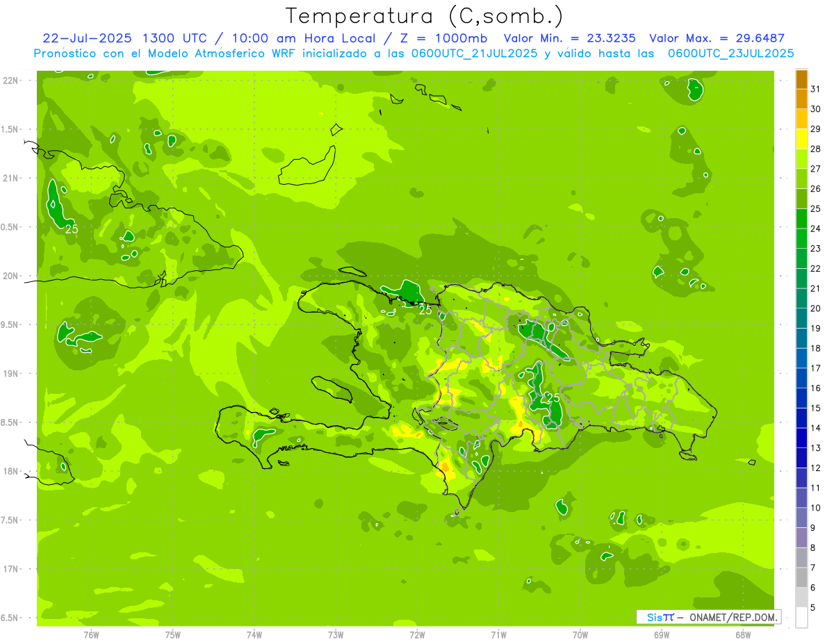Click the '74W' longitude axis label
Image resolution: width=834 pixels, height=644 pixels.
point(254,635)
